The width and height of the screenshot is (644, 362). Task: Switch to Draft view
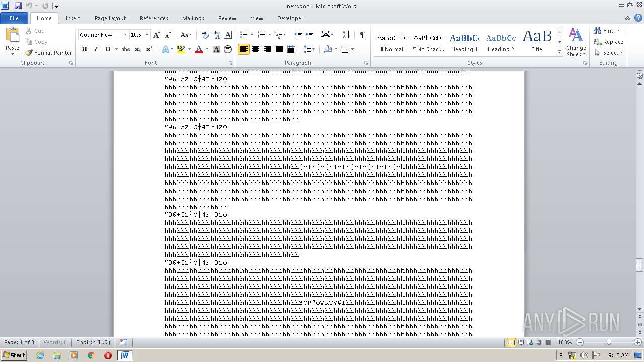tap(548, 342)
